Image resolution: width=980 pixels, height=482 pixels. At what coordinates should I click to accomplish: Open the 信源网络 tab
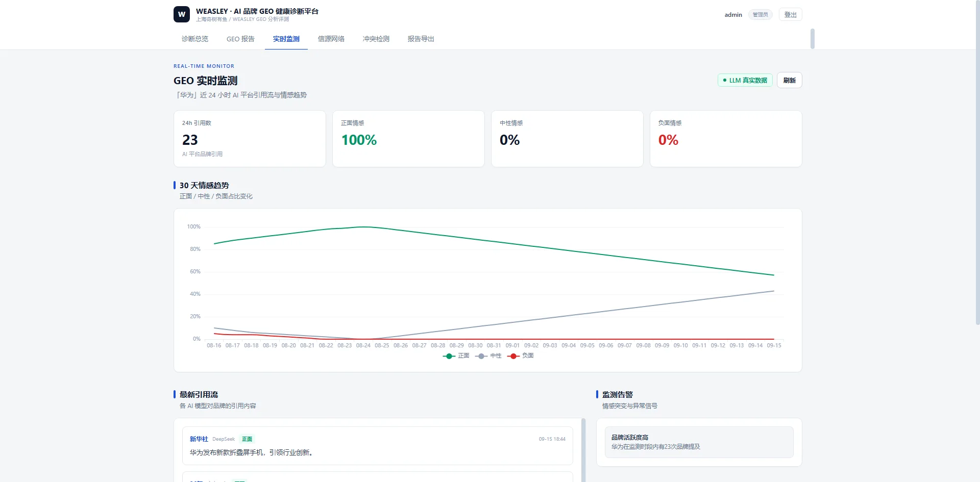(x=331, y=39)
